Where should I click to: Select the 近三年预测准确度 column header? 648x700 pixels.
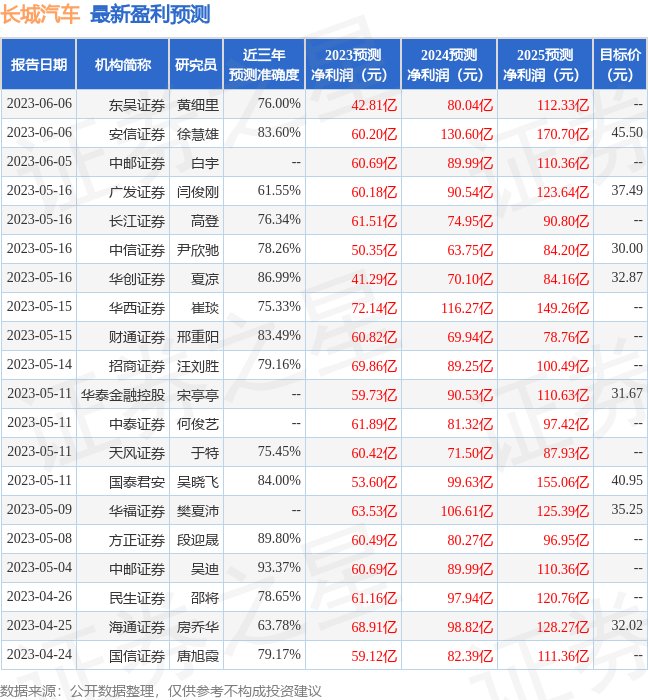264,64
